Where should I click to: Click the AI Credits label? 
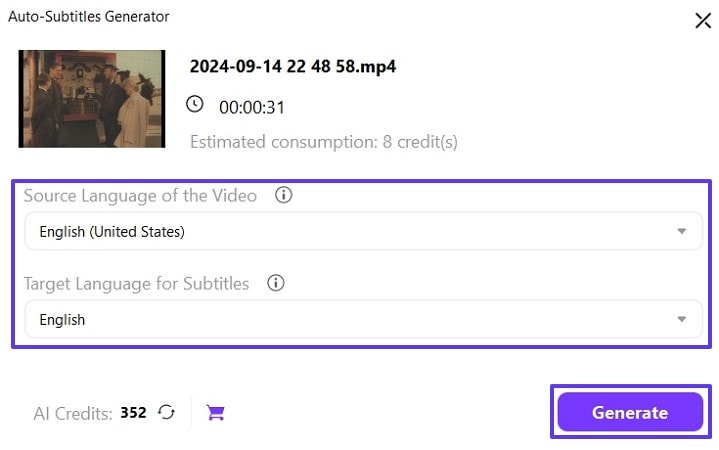73,413
